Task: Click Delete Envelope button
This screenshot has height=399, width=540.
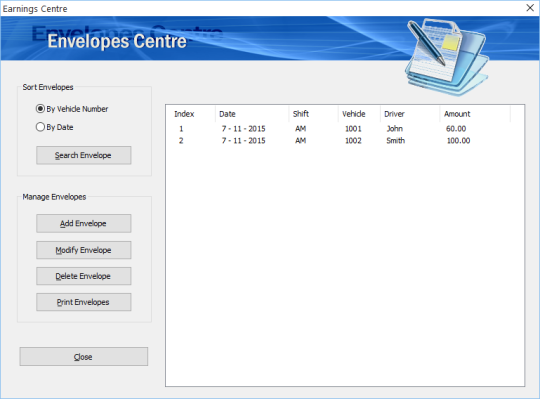Action: (83, 276)
